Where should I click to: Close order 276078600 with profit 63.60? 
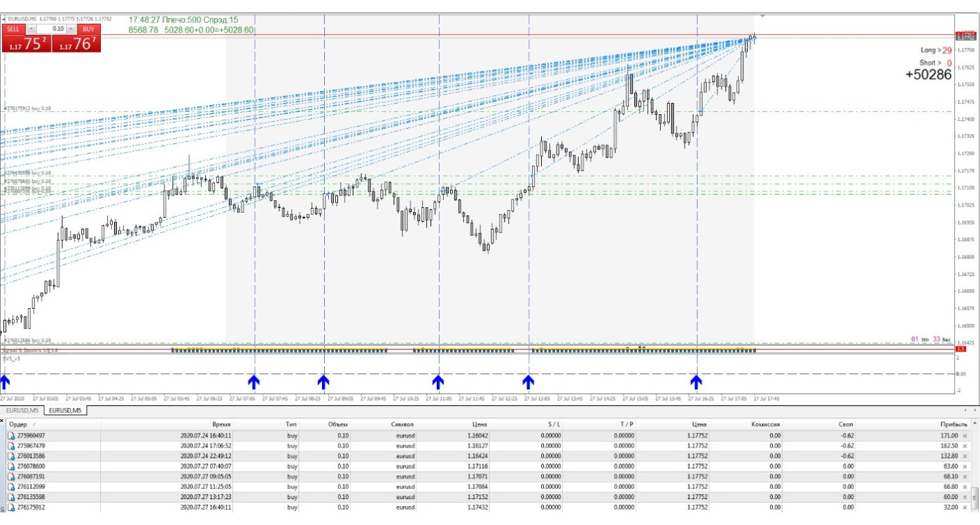coord(965,466)
